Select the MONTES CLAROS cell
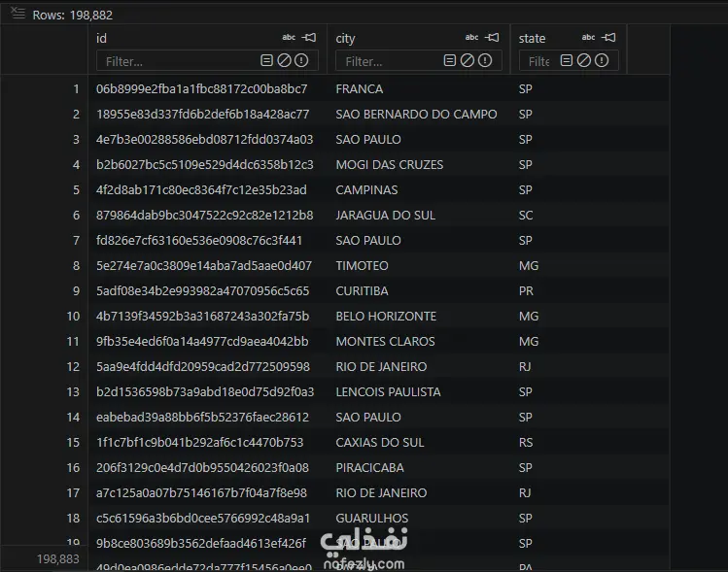This screenshot has height=572, width=728. (x=385, y=342)
